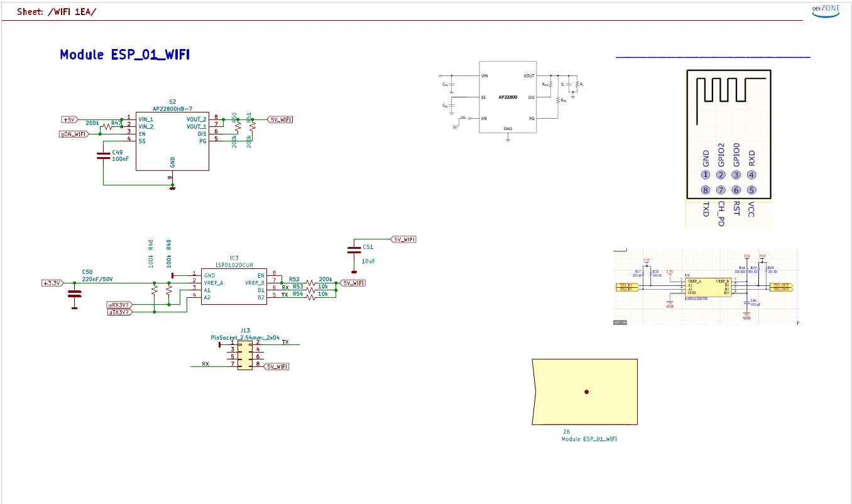Click the PG pin label on S2
The height and width of the screenshot is (504, 852).
click(204, 141)
